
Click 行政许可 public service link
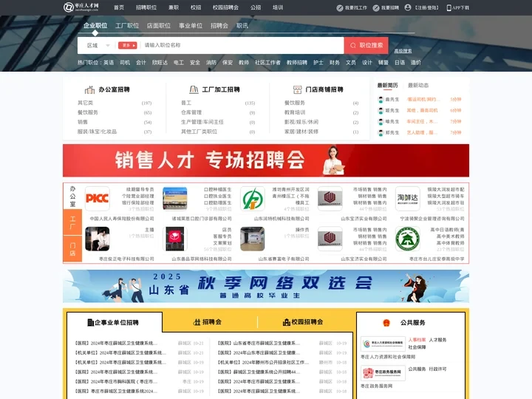(x=437, y=369)
